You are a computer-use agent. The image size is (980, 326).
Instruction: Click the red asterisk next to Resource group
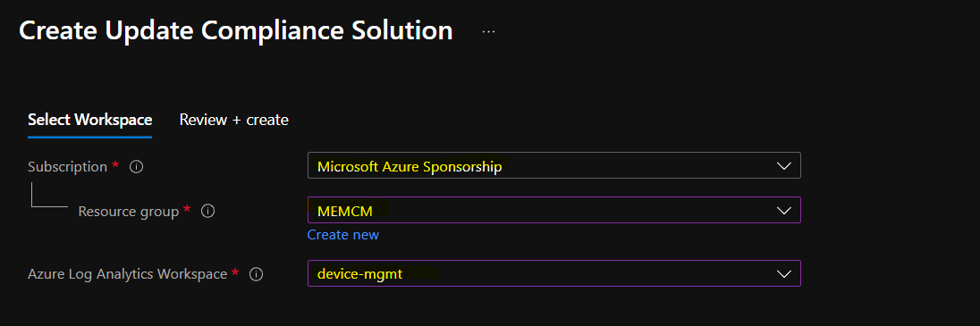(x=187, y=209)
